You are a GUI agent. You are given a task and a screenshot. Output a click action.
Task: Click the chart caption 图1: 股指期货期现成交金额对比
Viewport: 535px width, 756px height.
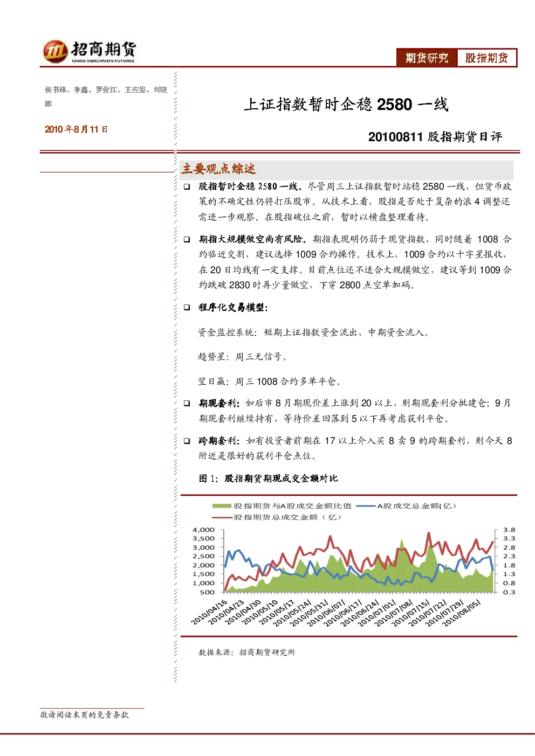(268, 478)
